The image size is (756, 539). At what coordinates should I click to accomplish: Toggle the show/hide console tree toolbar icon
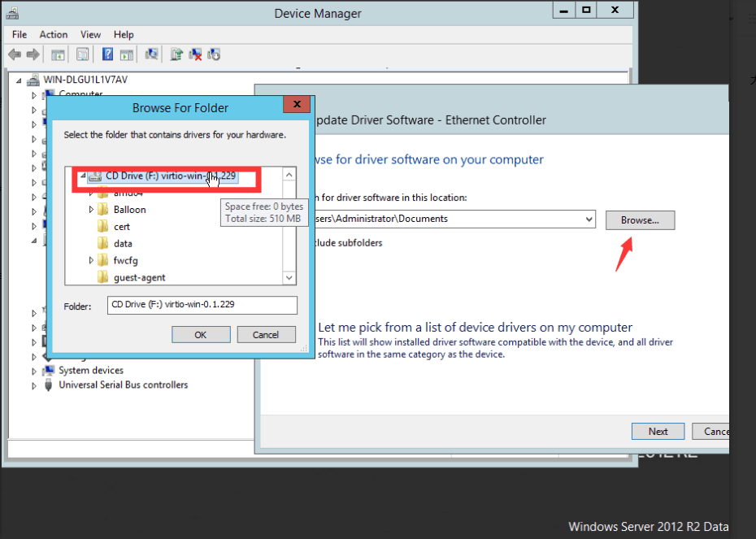pos(58,55)
